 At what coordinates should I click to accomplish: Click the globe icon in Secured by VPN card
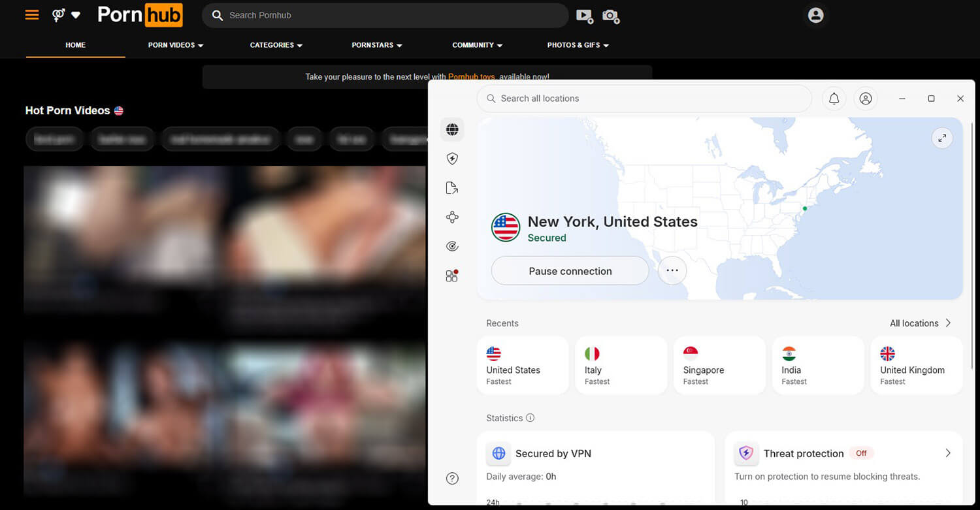(x=498, y=453)
